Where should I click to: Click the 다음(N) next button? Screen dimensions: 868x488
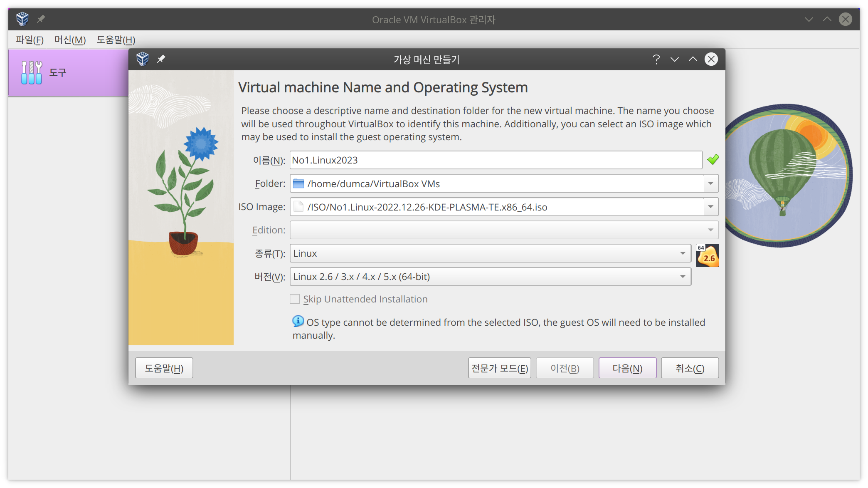[x=628, y=368]
